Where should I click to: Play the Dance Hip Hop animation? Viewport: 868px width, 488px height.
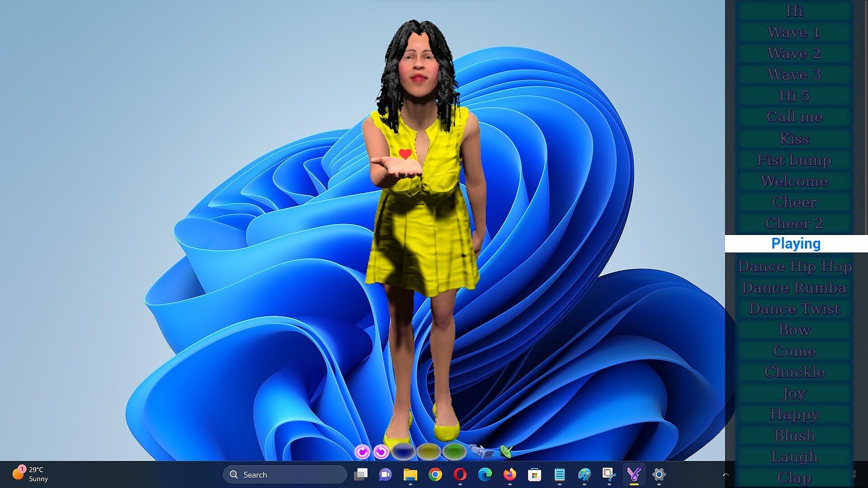tap(794, 267)
